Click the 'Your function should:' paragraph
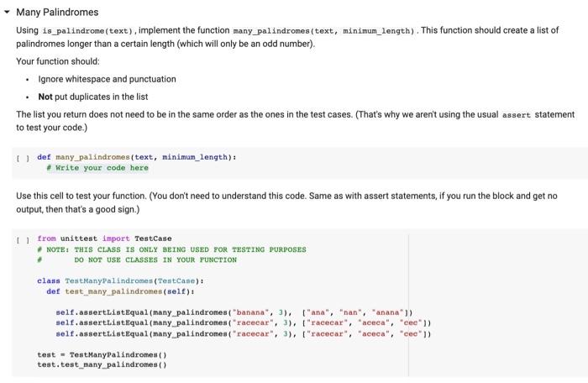The height and width of the screenshot is (383, 588). click(58, 61)
